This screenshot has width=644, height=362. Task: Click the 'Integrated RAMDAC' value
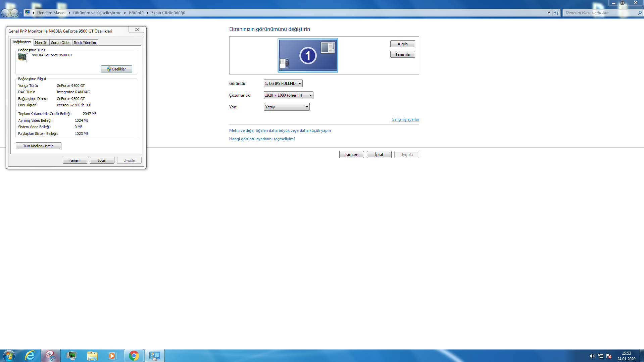pyautogui.click(x=73, y=92)
